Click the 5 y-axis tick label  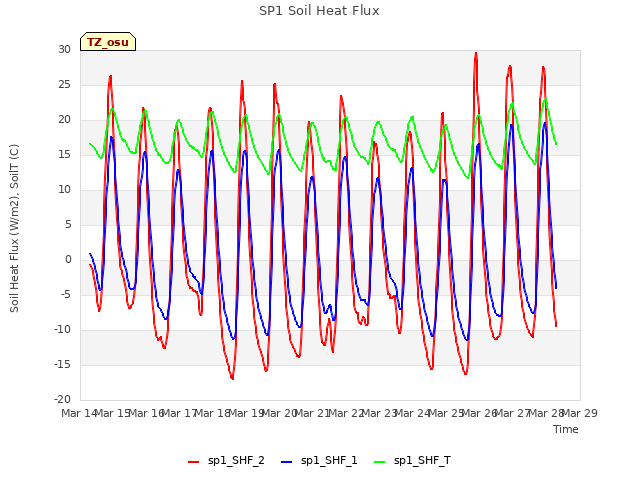coord(68,225)
